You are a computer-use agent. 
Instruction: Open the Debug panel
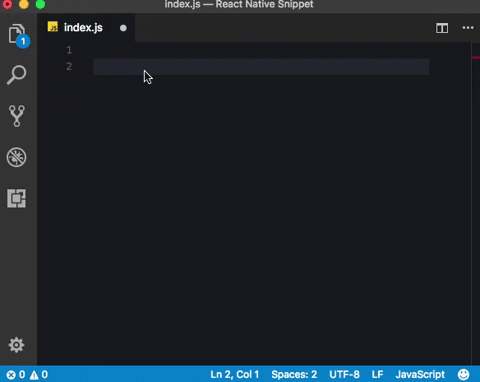click(x=16, y=157)
